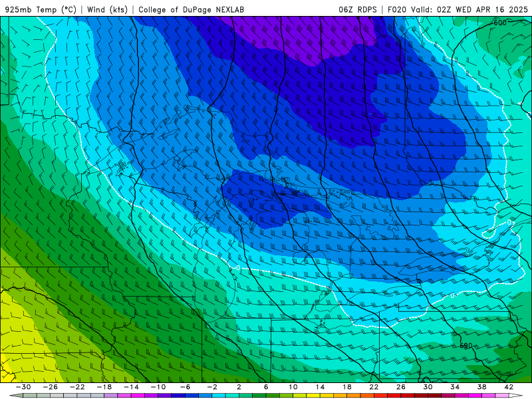The height and width of the screenshot is (399, 532).
Task: Click the "−6" color scale label
Action: [x=186, y=387]
